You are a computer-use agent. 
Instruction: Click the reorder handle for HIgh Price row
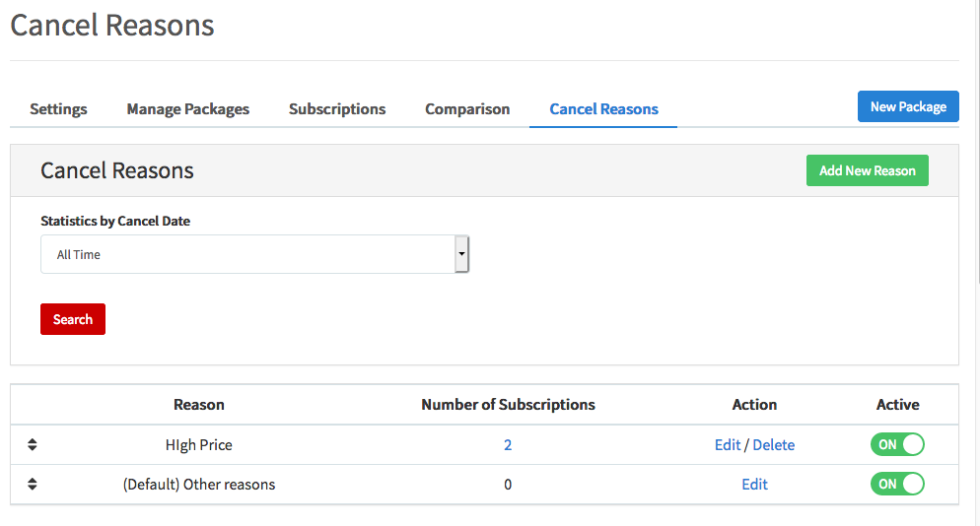[x=32, y=444]
